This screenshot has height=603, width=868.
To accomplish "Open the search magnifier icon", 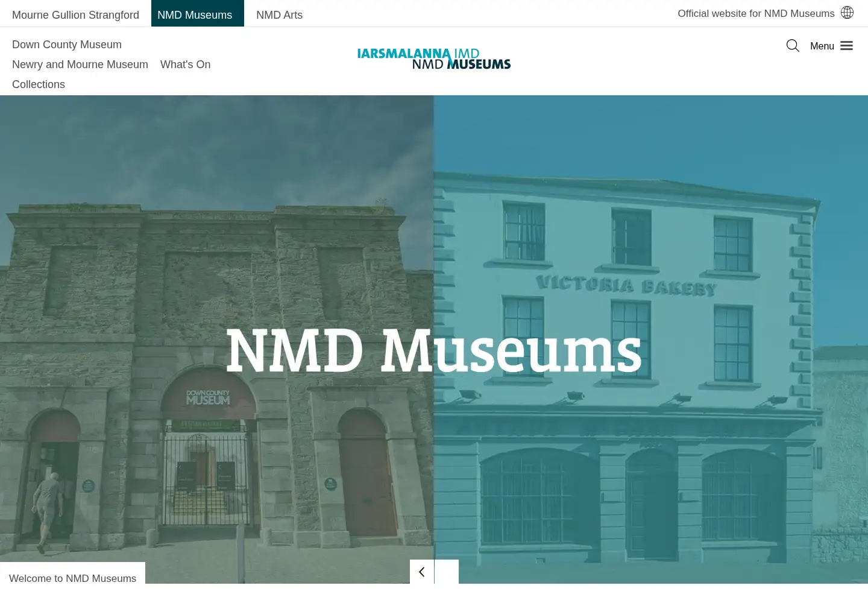I will tap(793, 46).
